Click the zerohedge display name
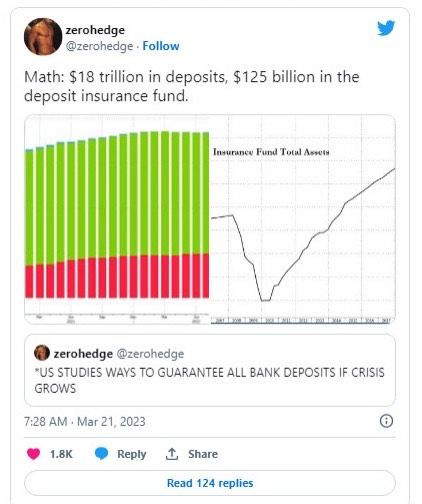422x504 pixels. 95,30
